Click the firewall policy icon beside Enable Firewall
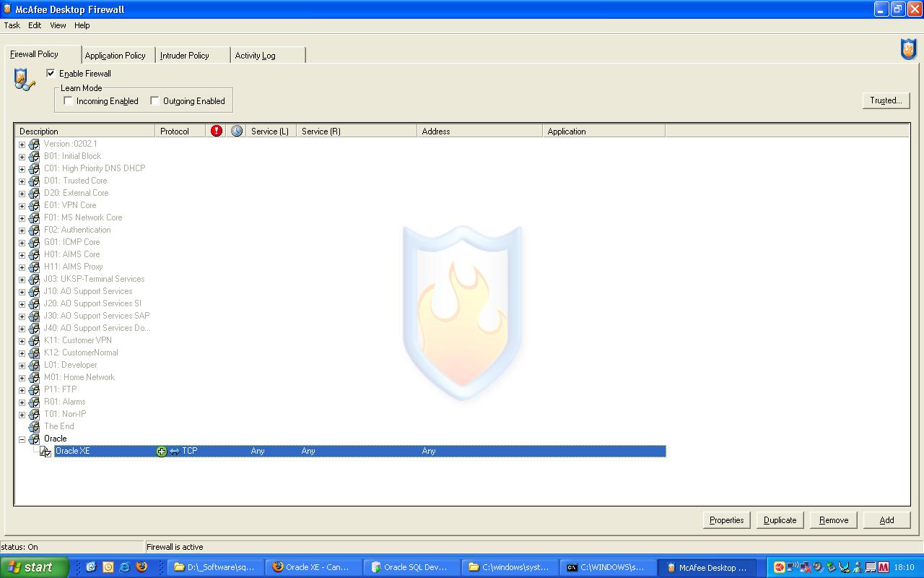Image resolution: width=924 pixels, height=578 pixels. pos(24,79)
